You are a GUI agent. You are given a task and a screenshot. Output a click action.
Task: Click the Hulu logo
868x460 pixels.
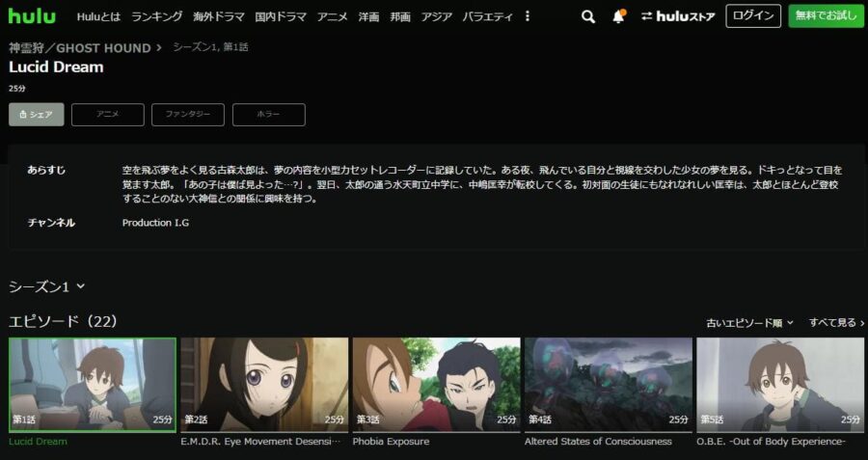tap(32, 16)
